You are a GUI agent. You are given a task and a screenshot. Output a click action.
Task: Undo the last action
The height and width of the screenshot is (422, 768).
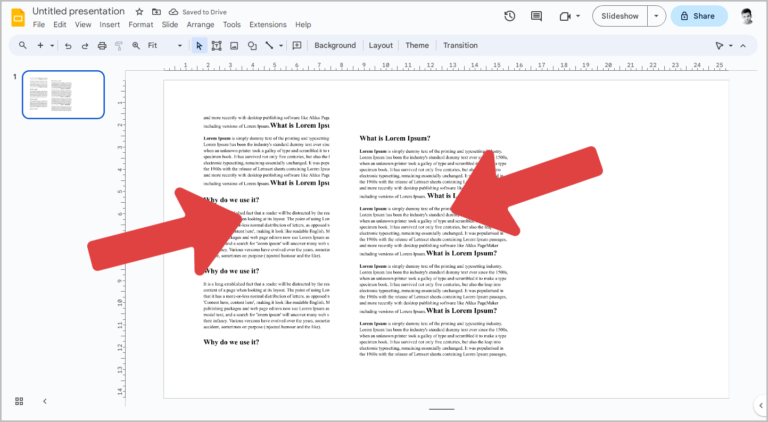pyautogui.click(x=68, y=46)
